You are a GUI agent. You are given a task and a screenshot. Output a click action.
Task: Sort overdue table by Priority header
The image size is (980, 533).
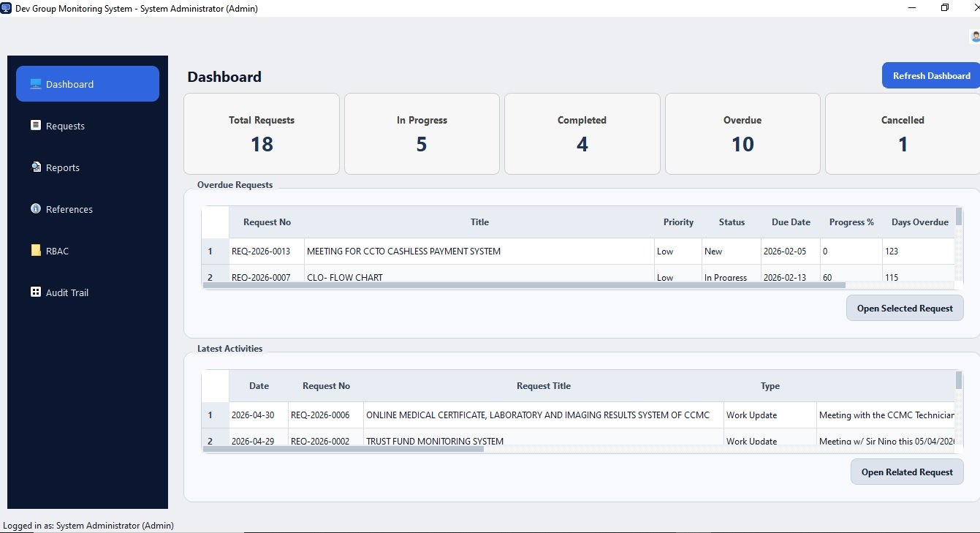[678, 222]
